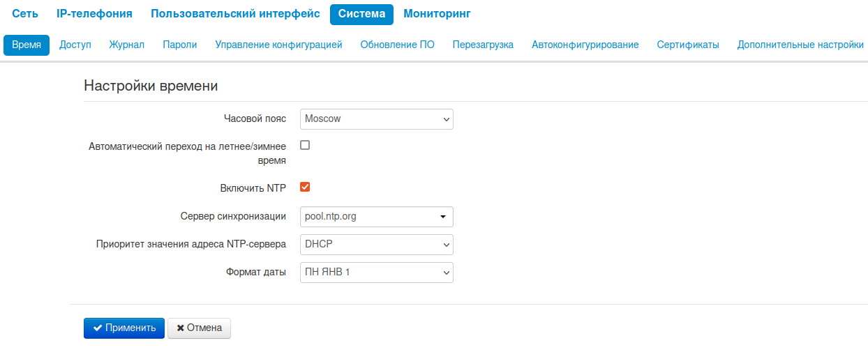Viewport: 868px width, 352px height.
Task: Open the Управление конфигурацией tab
Action: pos(278,45)
